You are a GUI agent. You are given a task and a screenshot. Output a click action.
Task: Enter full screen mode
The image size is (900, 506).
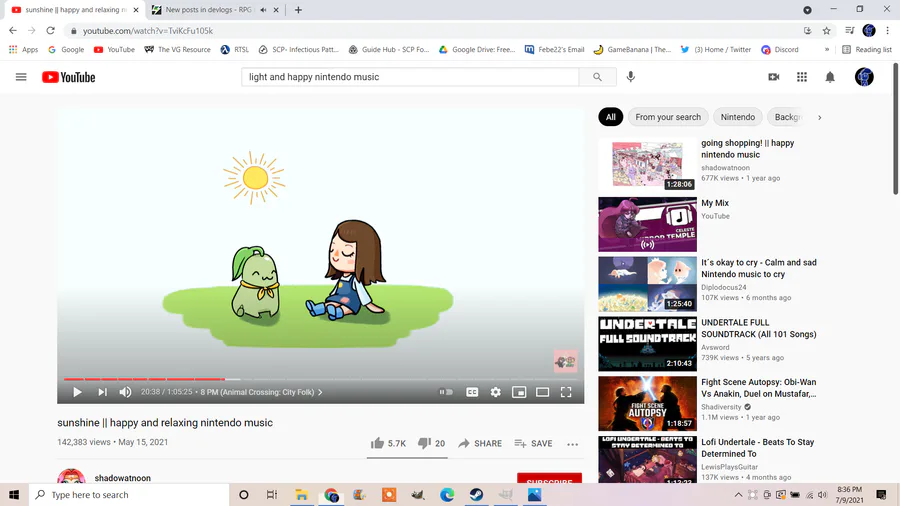pos(566,392)
